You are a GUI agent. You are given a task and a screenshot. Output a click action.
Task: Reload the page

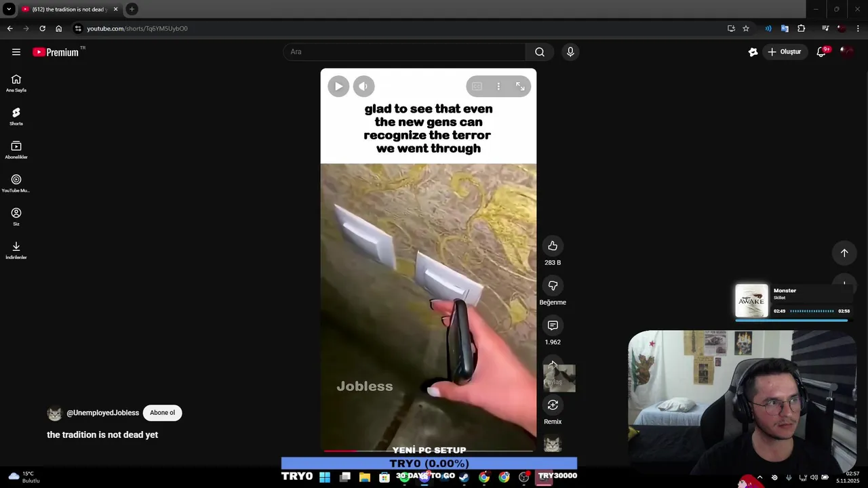[x=42, y=28]
